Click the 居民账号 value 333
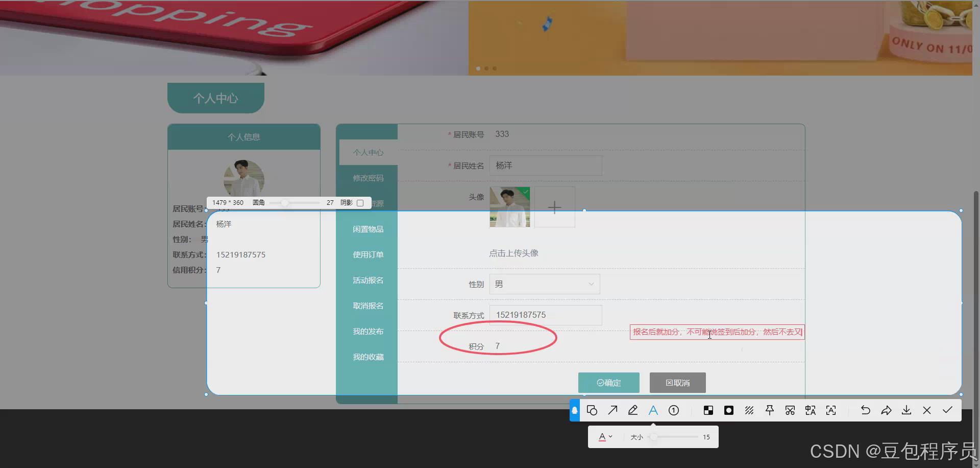 coord(502,134)
